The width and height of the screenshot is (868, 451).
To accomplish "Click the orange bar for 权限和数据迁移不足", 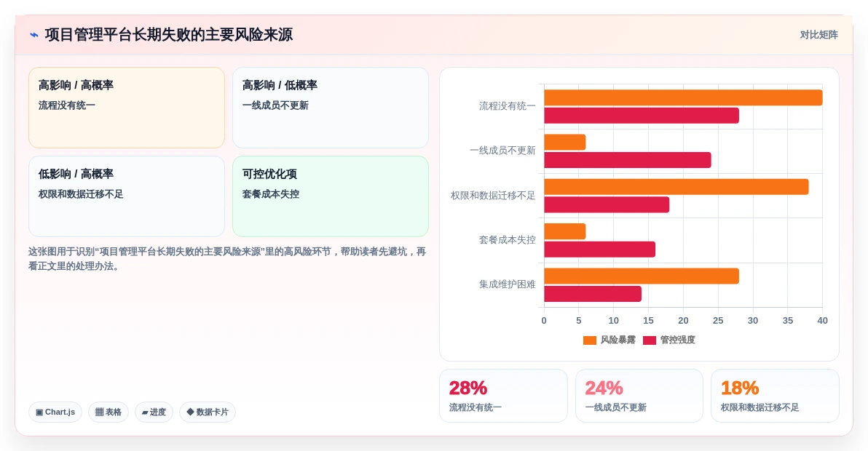I will click(676, 187).
